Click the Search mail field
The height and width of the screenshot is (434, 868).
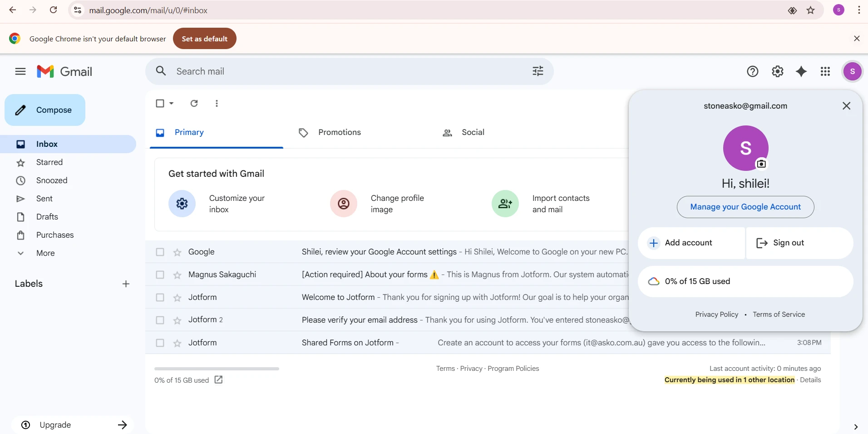click(350, 71)
